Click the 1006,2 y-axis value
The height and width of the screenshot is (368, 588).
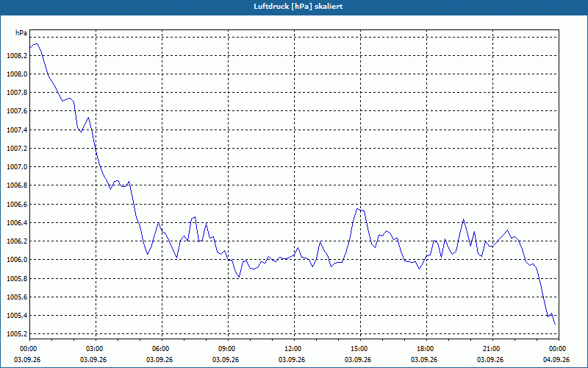pos(17,241)
